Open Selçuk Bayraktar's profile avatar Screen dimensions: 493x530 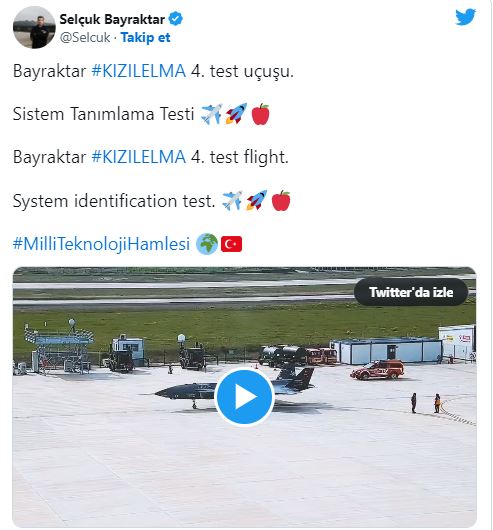click(x=34, y=27)
